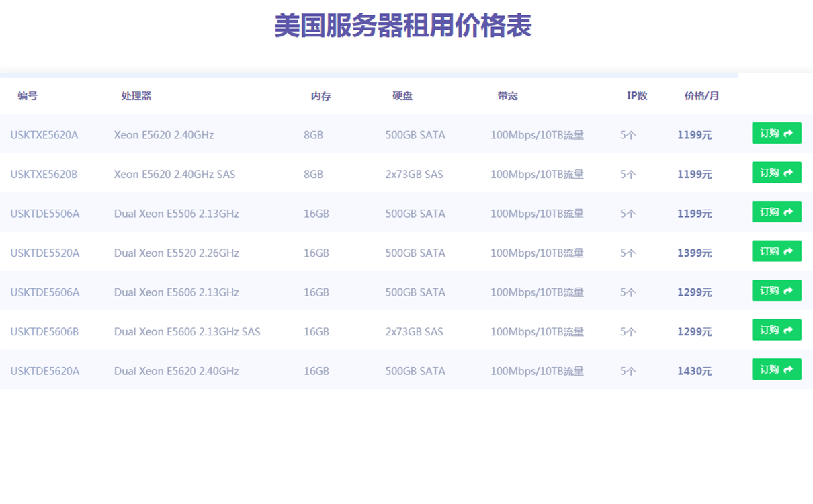Click the 带宽 column header
813x504 pixels.
[x=507, y=96]
